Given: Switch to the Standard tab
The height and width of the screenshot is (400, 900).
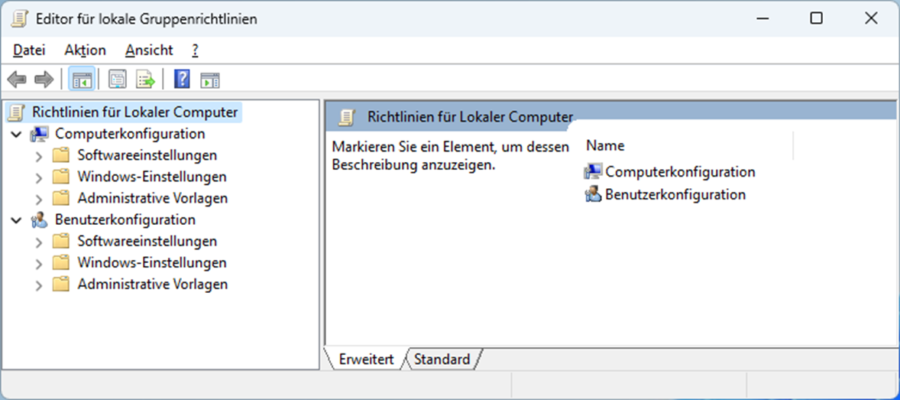Looking at the screenshot, I should (442, 360).
